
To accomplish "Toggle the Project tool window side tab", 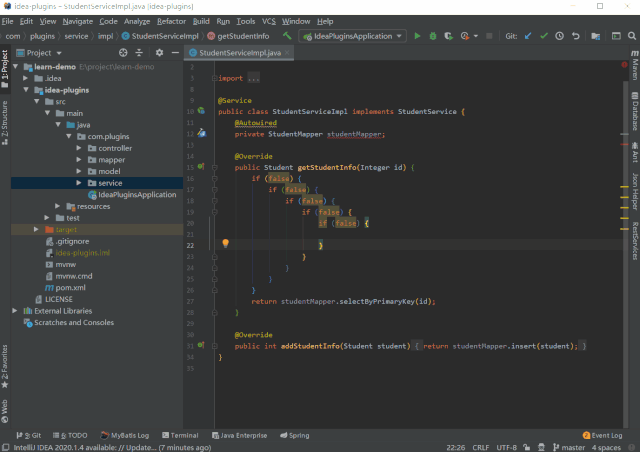I will pos(5,62).
